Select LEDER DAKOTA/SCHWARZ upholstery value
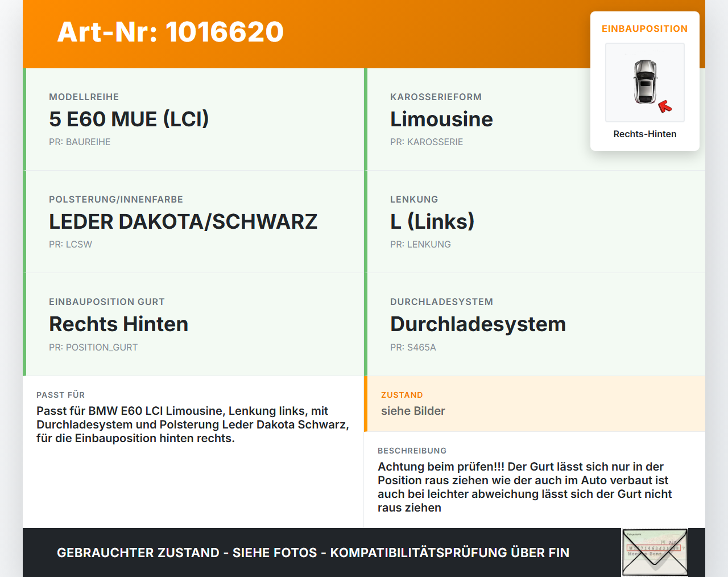Viewport: 728px width, 577px height. [x=183, y=221]
